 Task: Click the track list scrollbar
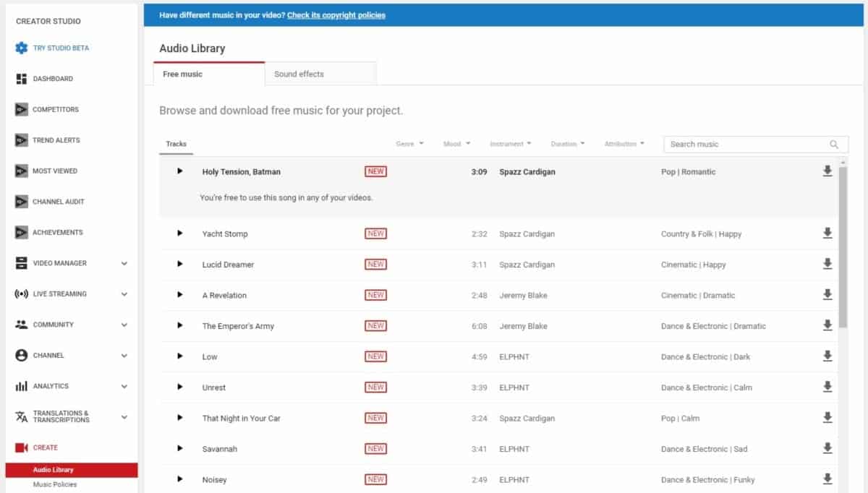pos(843,247)
